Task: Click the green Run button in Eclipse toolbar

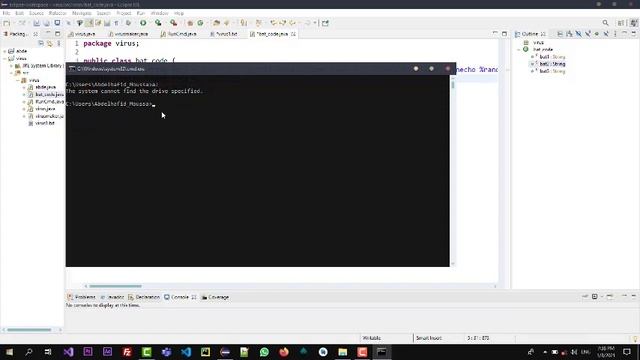Action: point(143,23)
